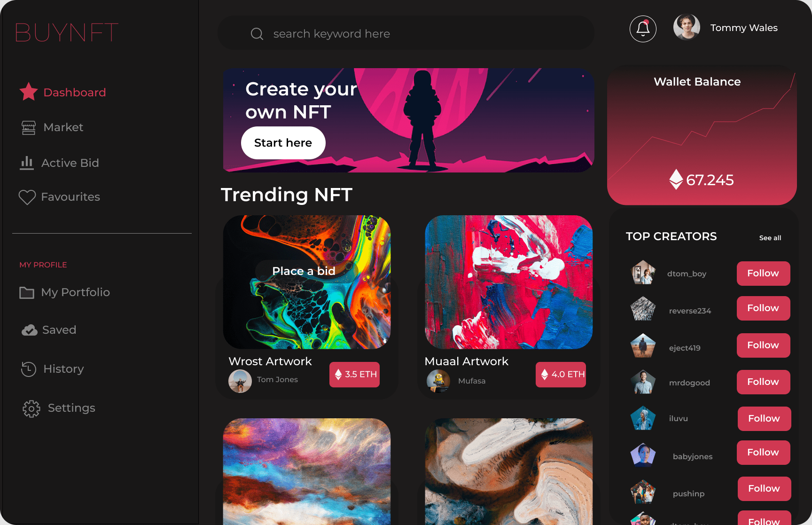
Task: Click the Mufasa creator name
Action: pyautogui.click(x=472, y=381)
